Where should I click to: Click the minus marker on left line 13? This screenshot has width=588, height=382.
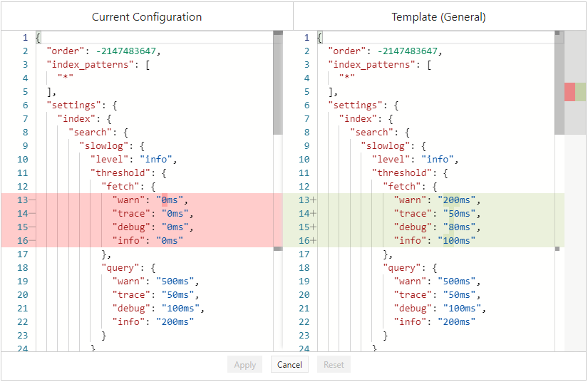point(33,200)
